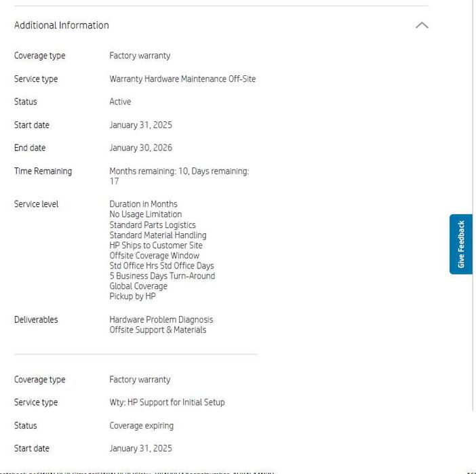Select the Months remaining: 10 text
The height and width of the screenshot is (474, 476).
[148, 171]
